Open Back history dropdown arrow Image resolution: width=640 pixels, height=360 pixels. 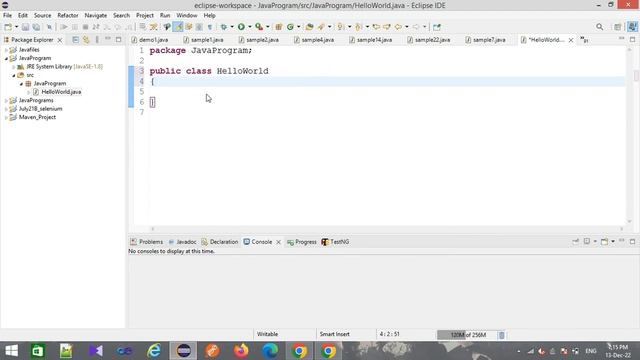(x=407, y=27)
